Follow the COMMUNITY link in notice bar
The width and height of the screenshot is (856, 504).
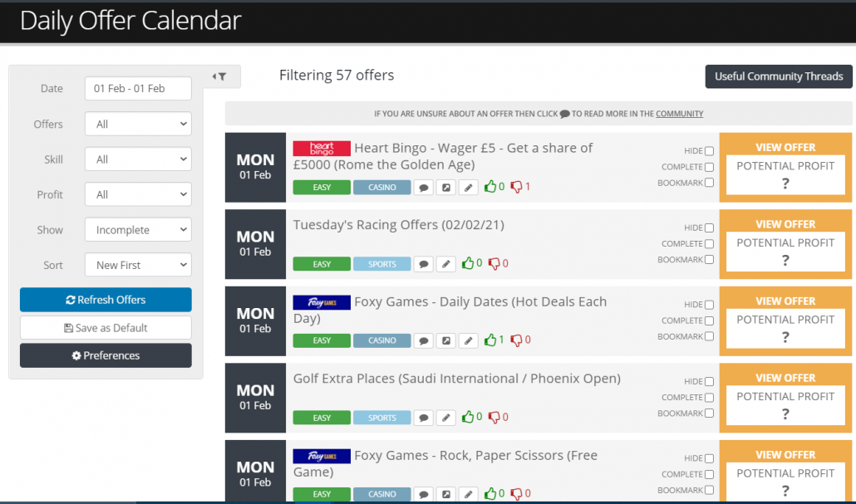tap(679, 114)
